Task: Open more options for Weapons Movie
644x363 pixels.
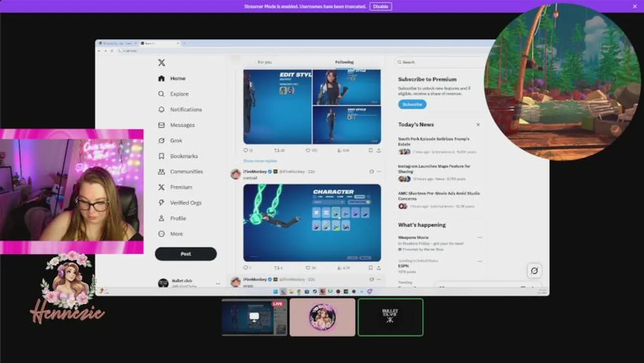Action: point(480,237)
